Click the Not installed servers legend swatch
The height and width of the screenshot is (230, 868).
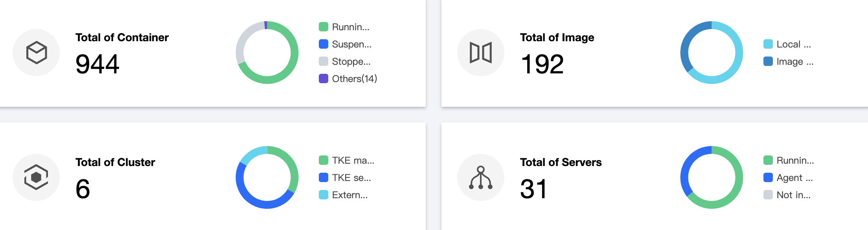coord(768,195)
